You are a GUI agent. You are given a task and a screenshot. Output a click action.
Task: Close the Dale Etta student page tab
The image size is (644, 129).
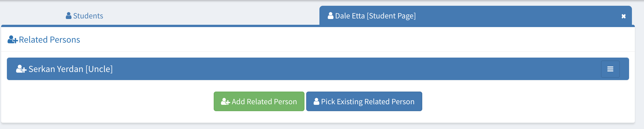pyautogui.click(x=623, y=16)
